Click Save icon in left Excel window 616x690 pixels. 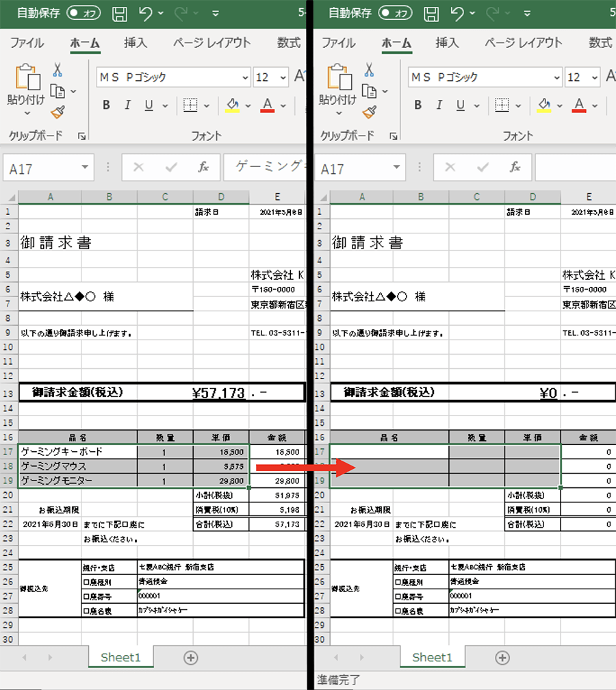pos(119,14)
